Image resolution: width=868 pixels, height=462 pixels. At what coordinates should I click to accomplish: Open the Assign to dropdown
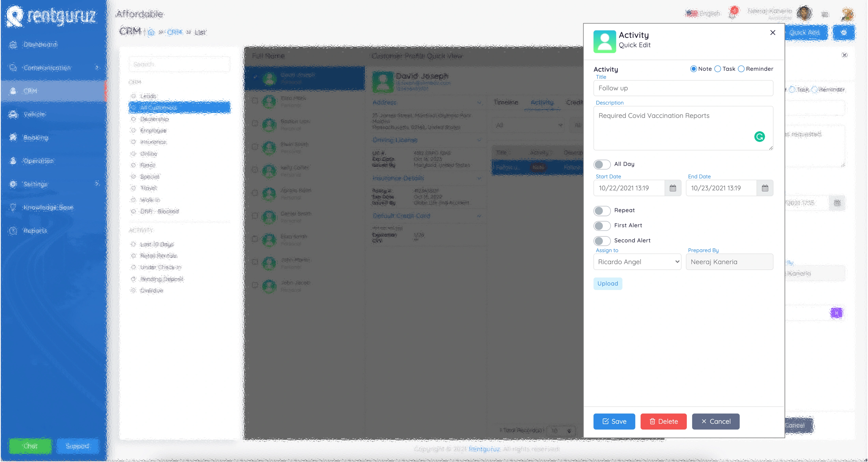(637, 262)
